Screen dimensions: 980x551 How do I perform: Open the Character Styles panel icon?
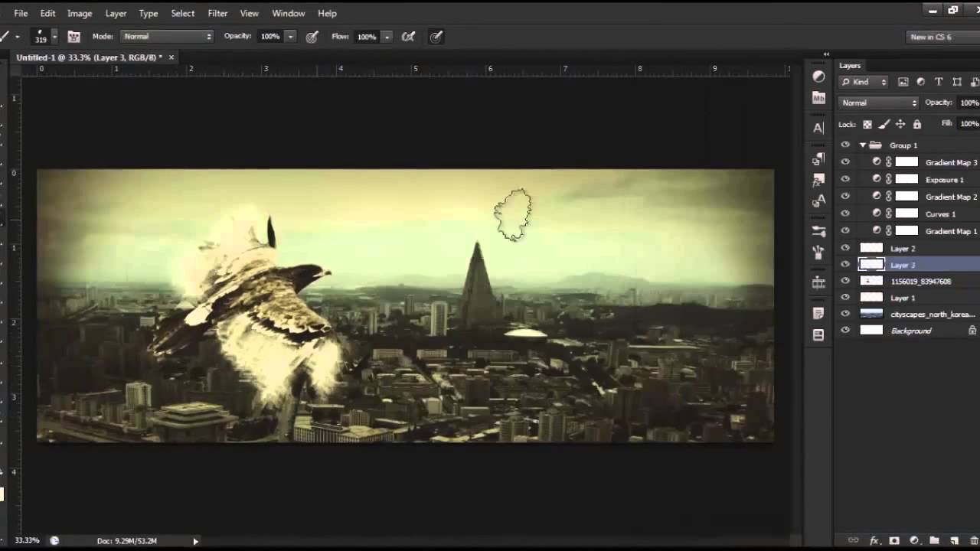[x=818, y=201]
